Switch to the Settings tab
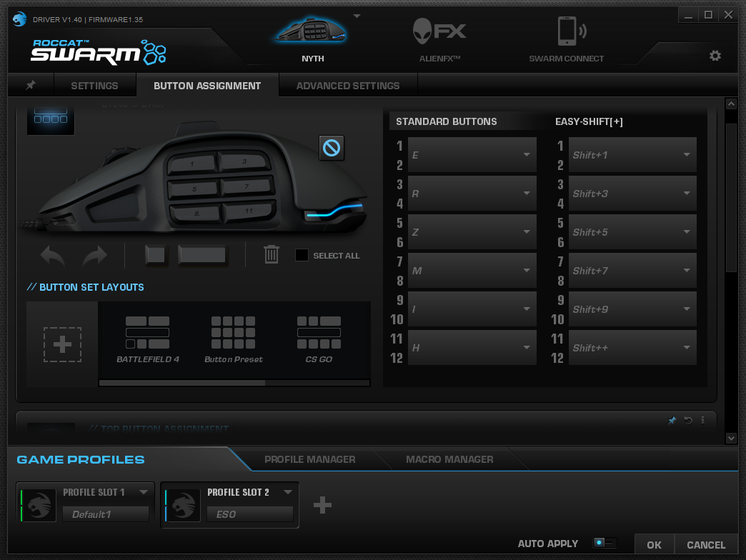This screenshot has width=746, height=560. (94, 86)
